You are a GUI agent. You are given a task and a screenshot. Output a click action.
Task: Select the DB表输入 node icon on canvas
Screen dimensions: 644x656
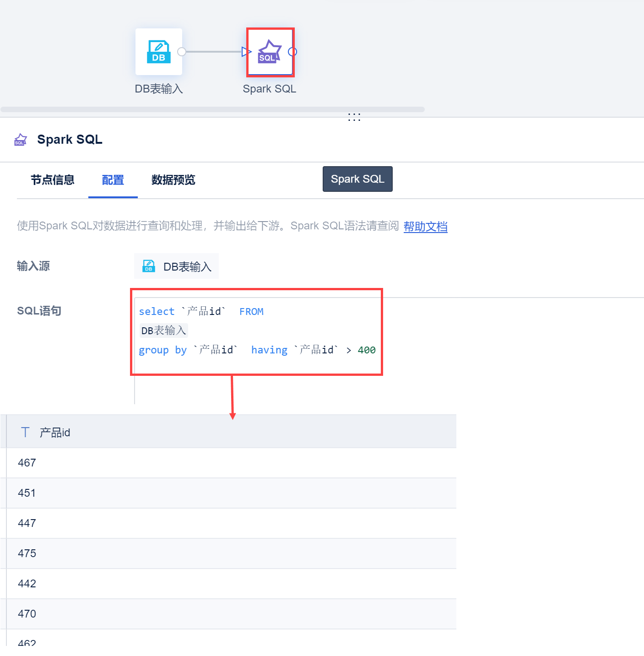click(159, 52)
